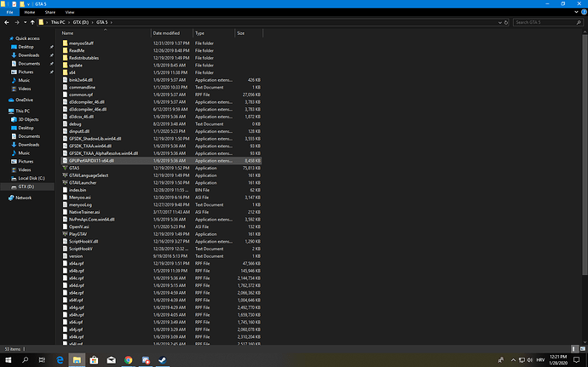Open Steam from taskbar
The height and width of the screenshot is (367, 588).
[x=163, y=360]
